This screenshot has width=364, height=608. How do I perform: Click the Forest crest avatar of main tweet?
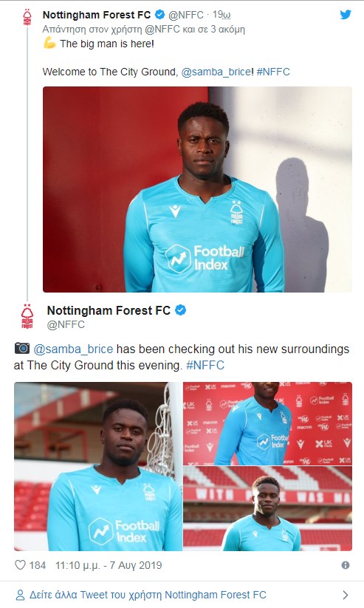tap(27, 316)
